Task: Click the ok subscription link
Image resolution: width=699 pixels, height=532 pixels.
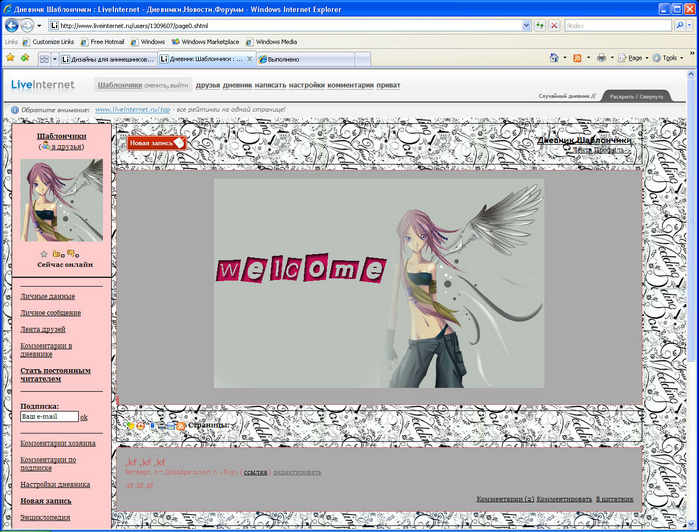Action: pyautogui.click(x=84, y=417)
